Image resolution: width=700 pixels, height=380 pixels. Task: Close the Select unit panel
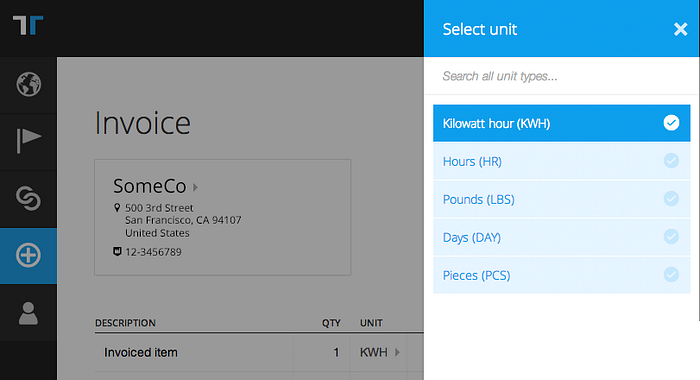[680, 29]
